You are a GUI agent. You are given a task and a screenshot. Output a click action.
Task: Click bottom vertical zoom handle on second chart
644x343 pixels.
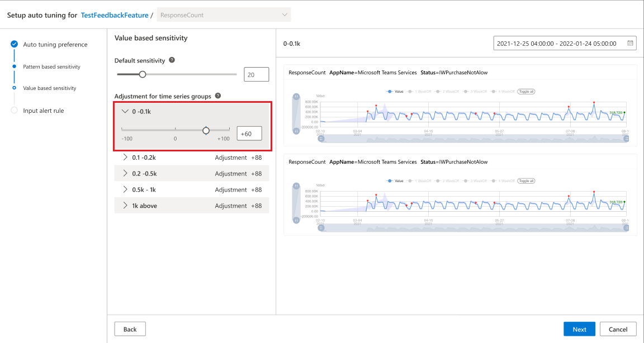click(x=295, y=221)
